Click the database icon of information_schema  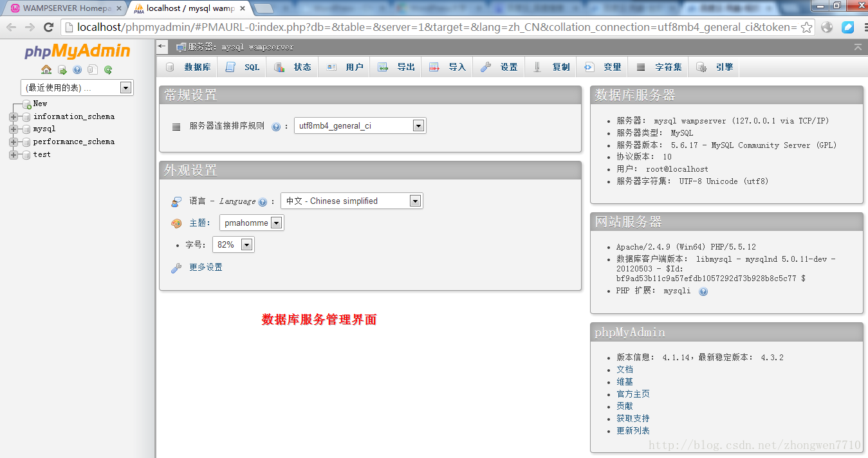(26, 117)
